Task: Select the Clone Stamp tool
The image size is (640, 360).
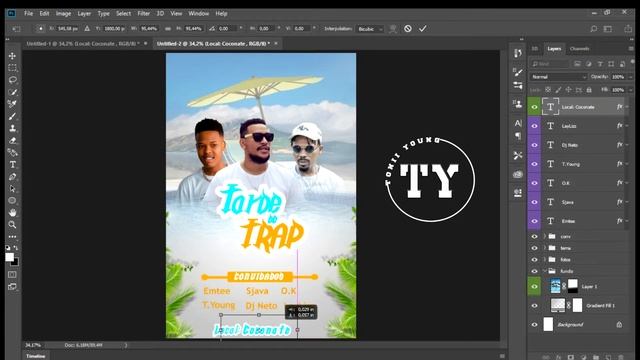Action: 13,128
